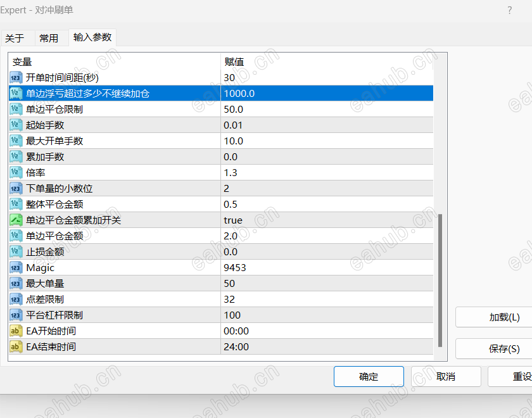Screen dimensions: 532x418
Task: Click the icon beside 倍率
Action: [16, 173]
